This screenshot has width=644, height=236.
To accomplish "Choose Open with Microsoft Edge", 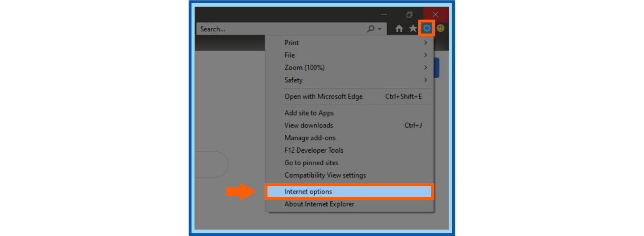I will (349, 97).
